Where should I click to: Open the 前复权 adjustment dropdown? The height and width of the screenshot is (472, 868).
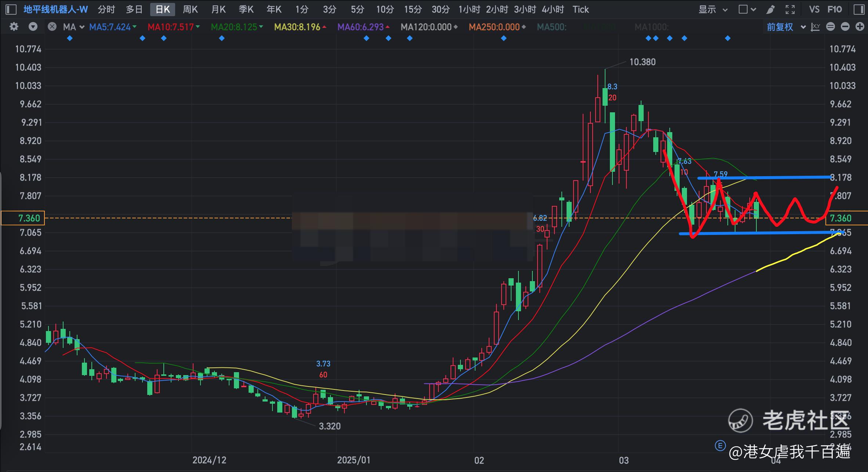click(x=786, y=27)
